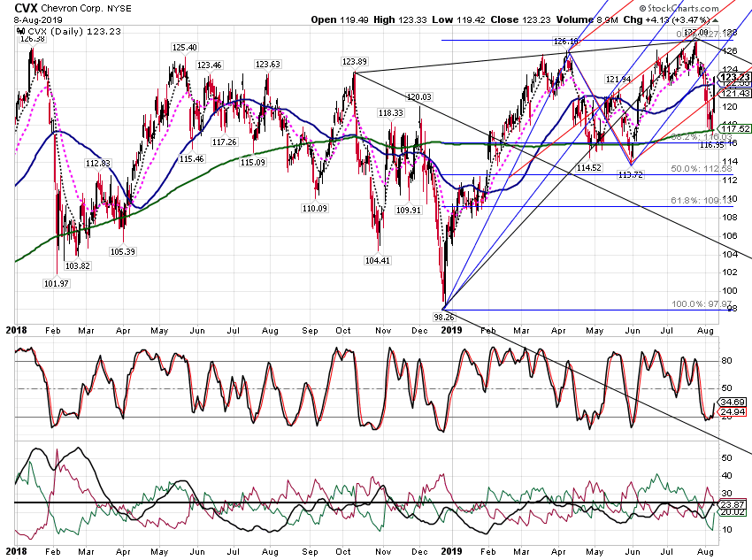
Task: Click the 114.52 trough price label
Action: tap(589, 167)
